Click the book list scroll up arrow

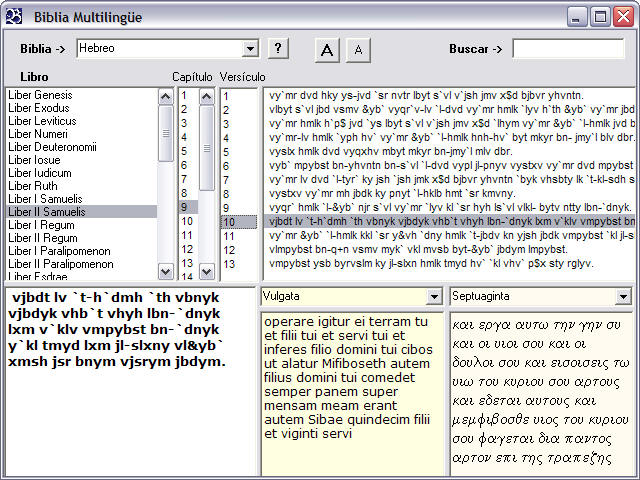click(165, 97)
